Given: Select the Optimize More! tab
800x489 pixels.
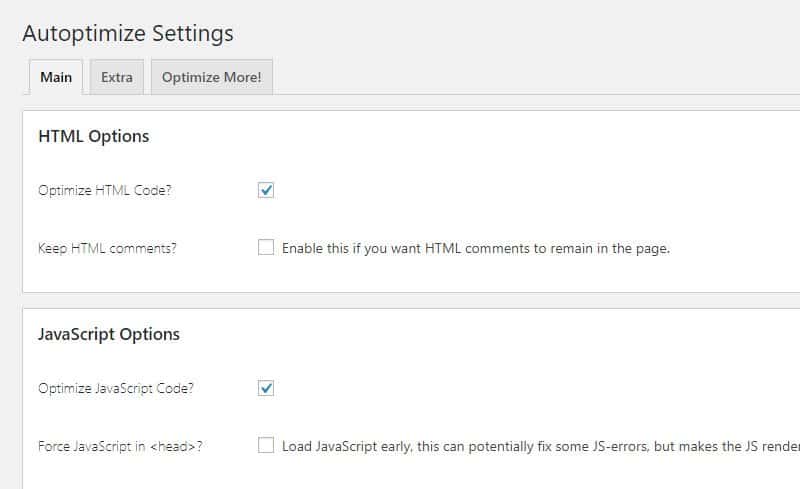Looking at the screenshot, I should (x=211, y=77).
